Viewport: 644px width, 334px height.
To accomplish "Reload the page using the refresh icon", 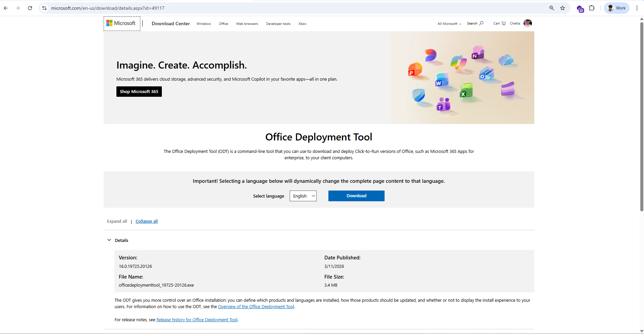I will pos(30,8).
